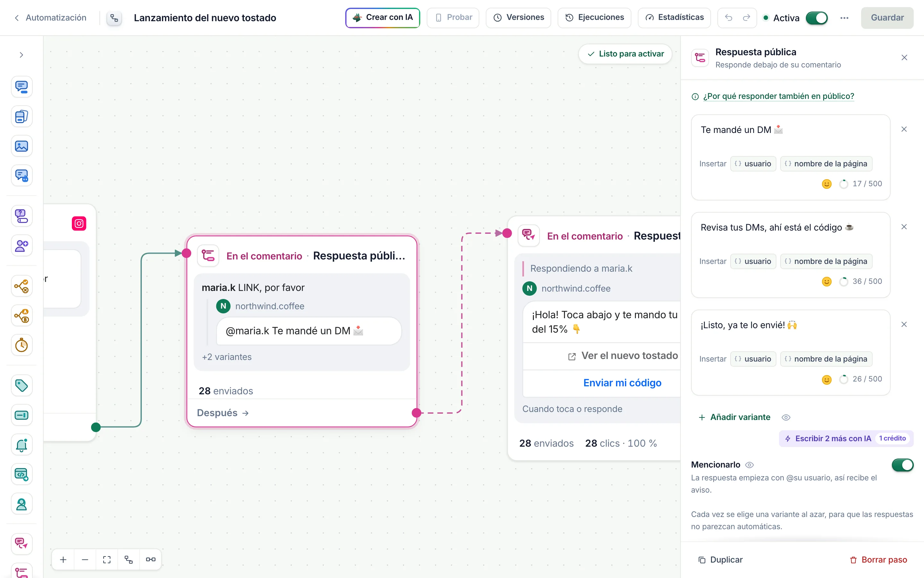Zoom out on the canvas
The width and height of the screenshot is (924, 578).
pos(85,560)
